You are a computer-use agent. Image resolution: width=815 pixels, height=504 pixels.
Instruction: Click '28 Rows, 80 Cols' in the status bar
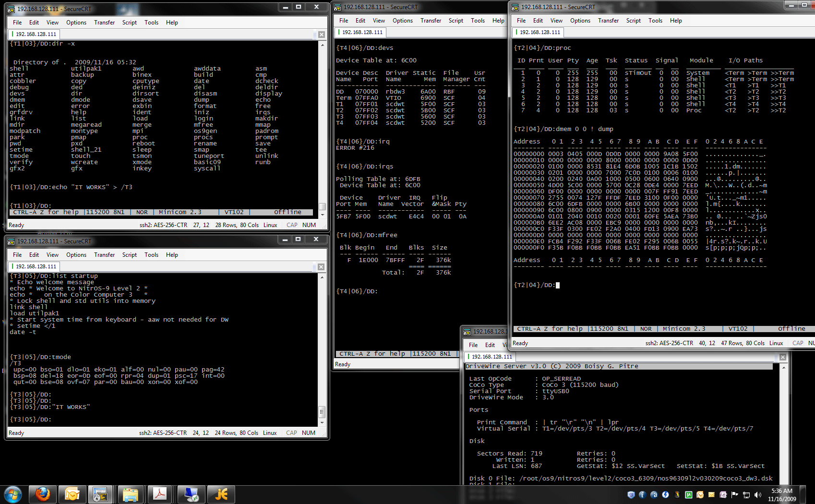point(237,225)
